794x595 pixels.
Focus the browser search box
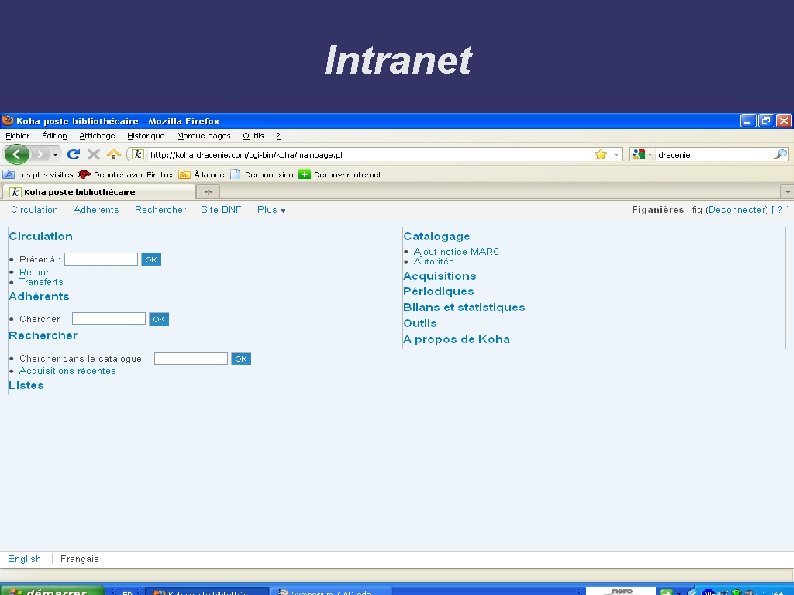(x=714, y=154)
